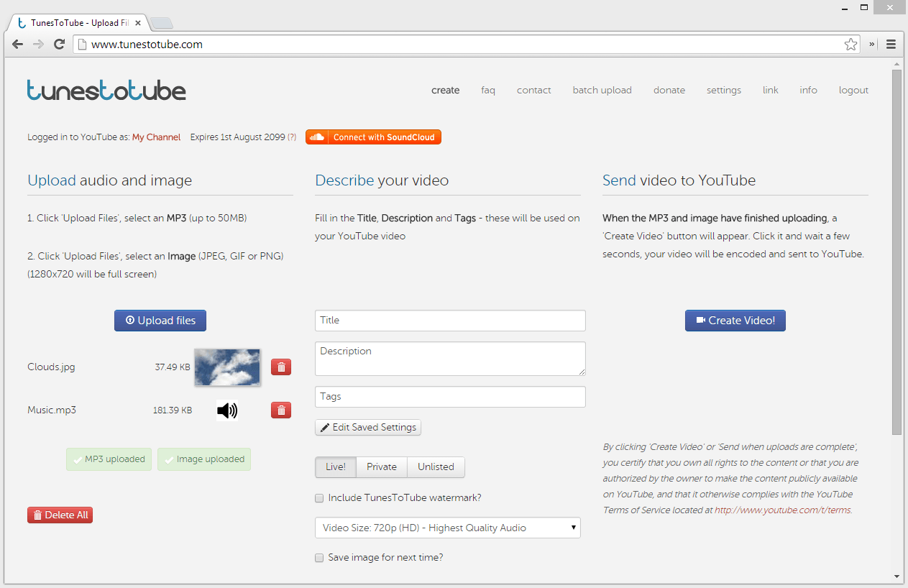The height and width of the screenshot is (588, 908).
Task: Delete the Clouds.jpg file with trash icon
Action: (281, 367)
